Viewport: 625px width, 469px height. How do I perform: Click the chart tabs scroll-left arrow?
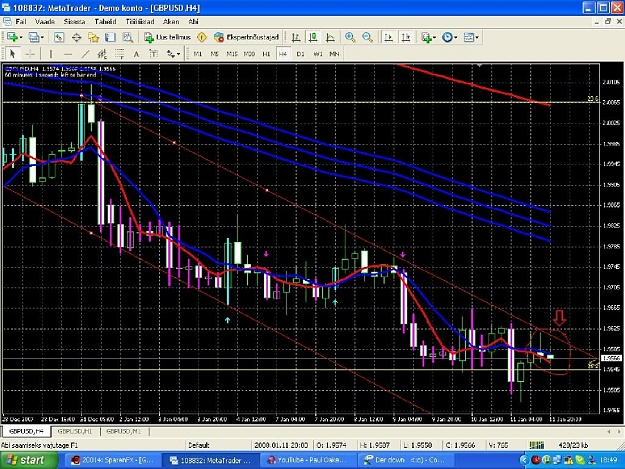click(609, 432)
